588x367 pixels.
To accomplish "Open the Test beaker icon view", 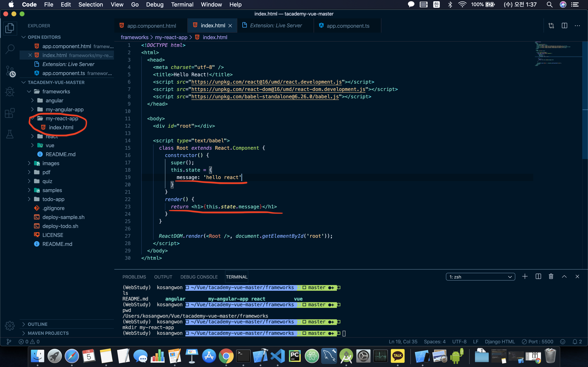I will click(x=10, y=134).
